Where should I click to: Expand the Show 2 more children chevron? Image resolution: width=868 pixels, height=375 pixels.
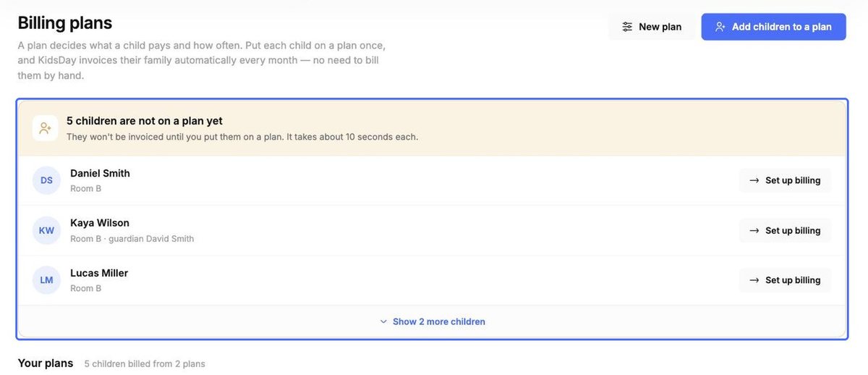pyautogui.click(x=383, y=321)
